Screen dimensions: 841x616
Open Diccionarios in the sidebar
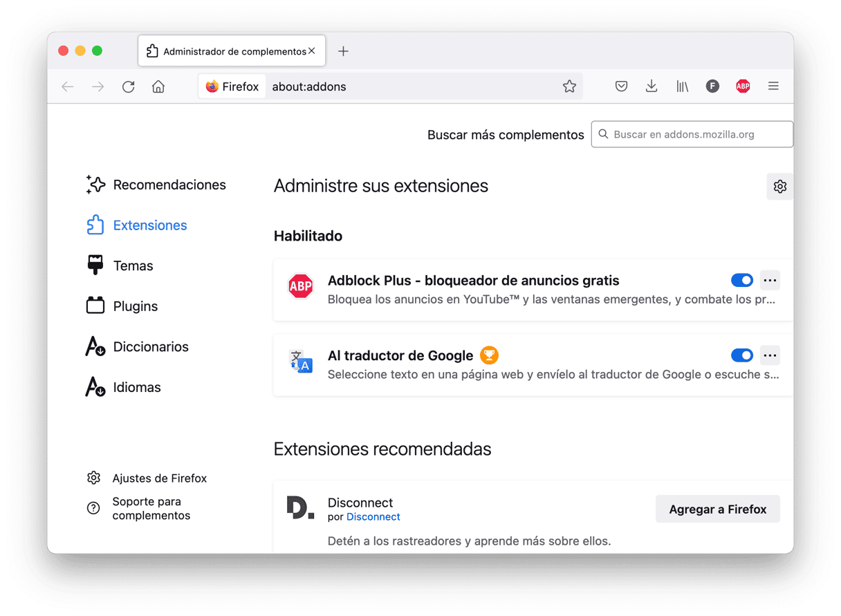coord(138,346)
